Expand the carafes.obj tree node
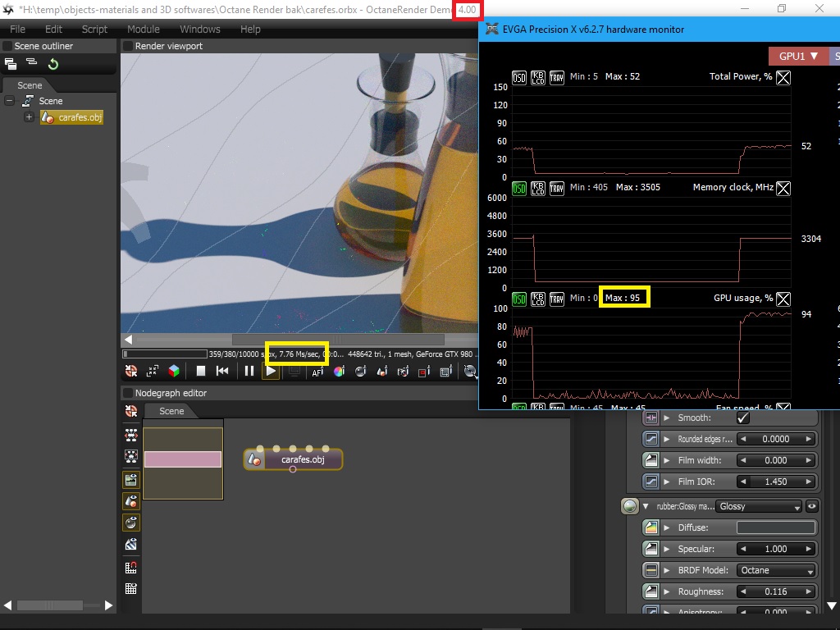 point(29,117)
